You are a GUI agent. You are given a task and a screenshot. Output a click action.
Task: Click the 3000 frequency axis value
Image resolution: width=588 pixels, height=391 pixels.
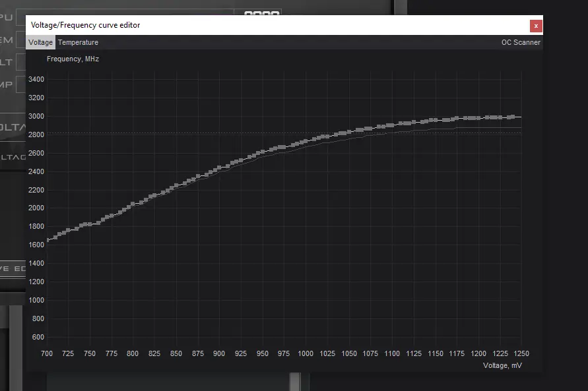point(36,116)
